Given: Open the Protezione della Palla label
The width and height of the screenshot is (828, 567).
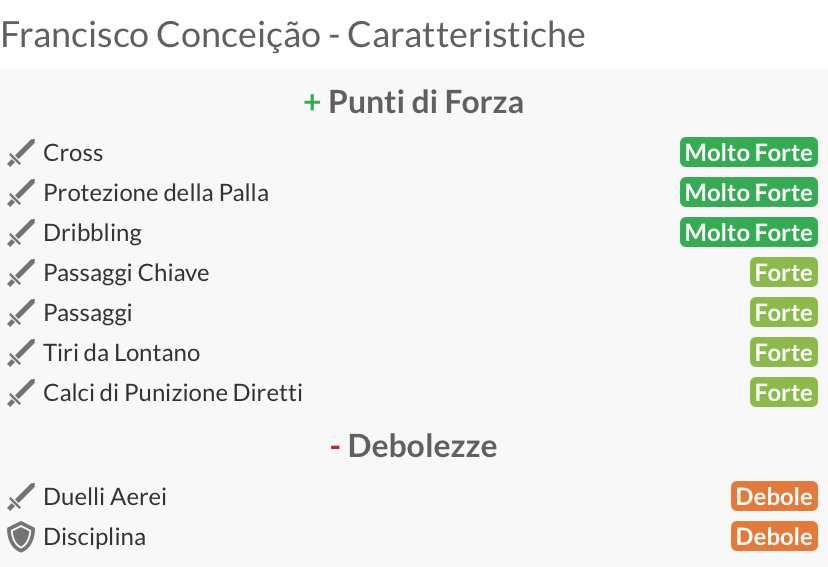Looking at the screenshot, I should coord(156,193).
